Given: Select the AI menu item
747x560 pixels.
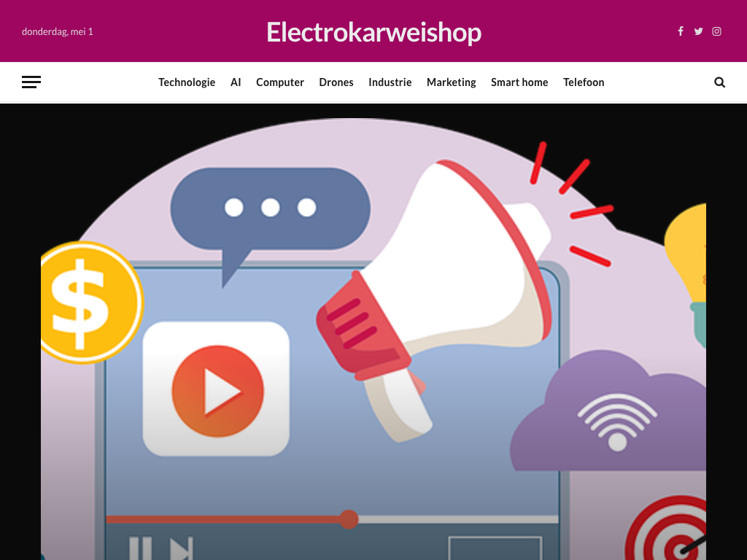Looking at the screenshot, I should pos(236,82).
